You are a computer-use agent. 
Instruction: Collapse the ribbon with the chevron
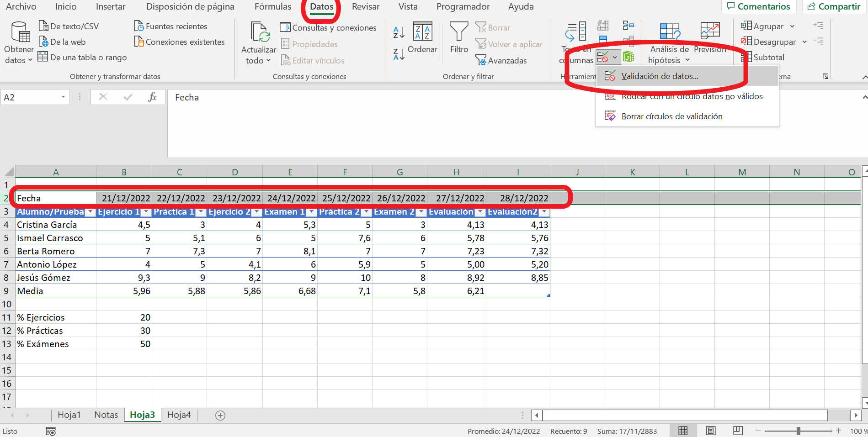click(x=864, y=77)
